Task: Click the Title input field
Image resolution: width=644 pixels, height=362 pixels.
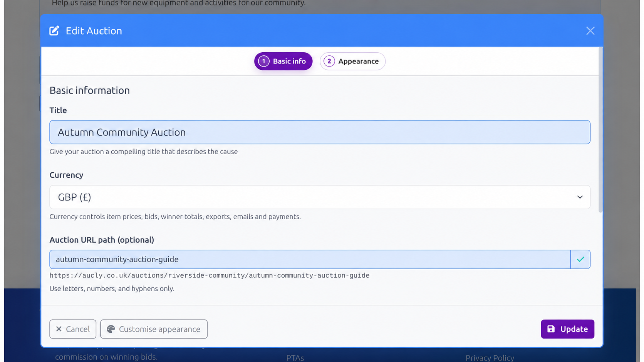Action: click(320, 132)
